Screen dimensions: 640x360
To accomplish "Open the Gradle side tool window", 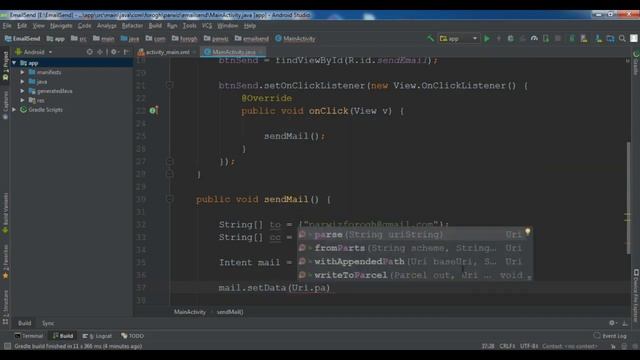I will pyautogui.click(x=636, y=63).
